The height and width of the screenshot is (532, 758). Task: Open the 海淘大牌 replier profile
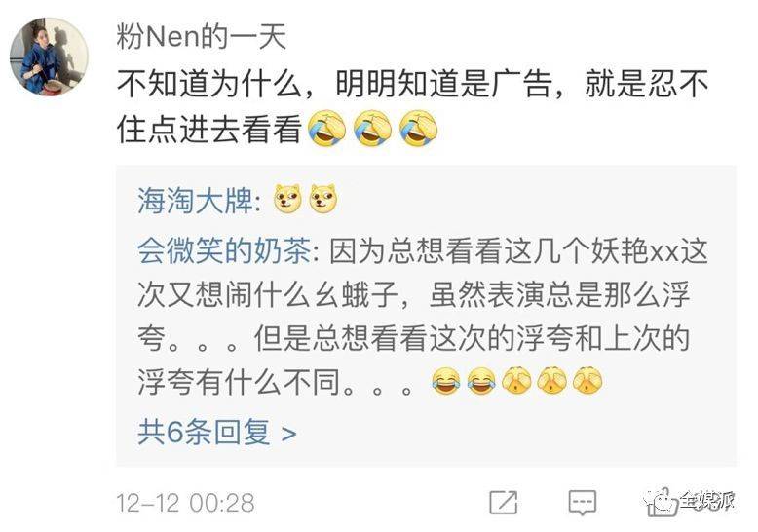[x=195, y=200]
